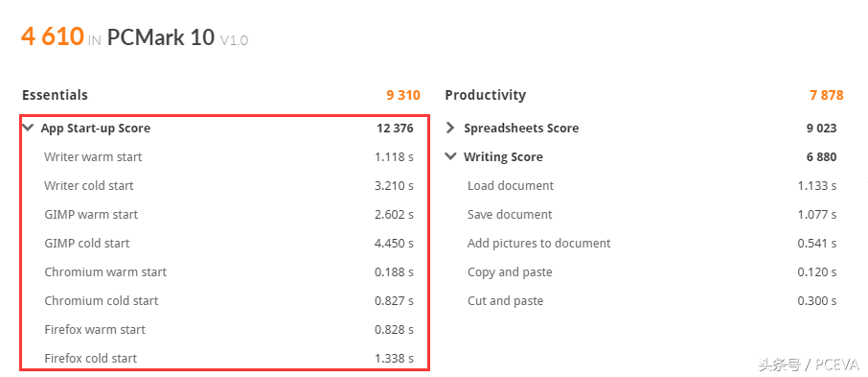Select Add pictures to document row

(x=652, y=244)
